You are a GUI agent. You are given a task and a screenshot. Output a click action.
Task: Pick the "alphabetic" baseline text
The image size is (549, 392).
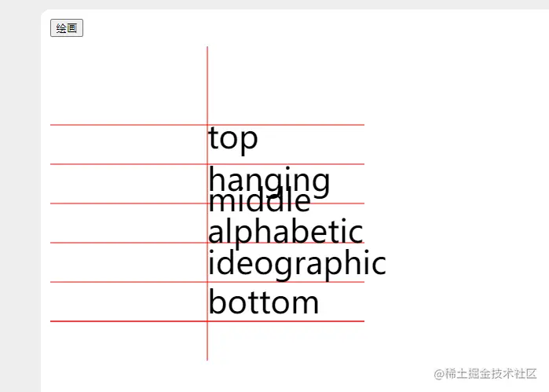(x=285, y=232)
